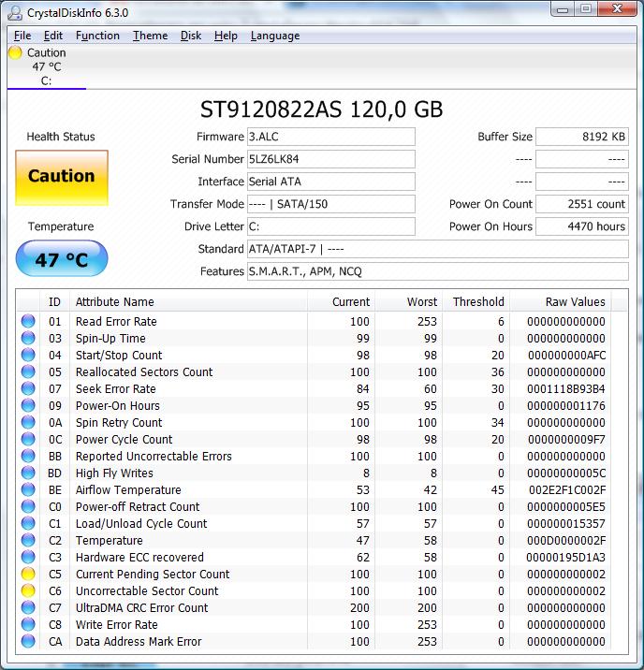Click blue status icon for Spin-Up Time

[x=28, y=338]
